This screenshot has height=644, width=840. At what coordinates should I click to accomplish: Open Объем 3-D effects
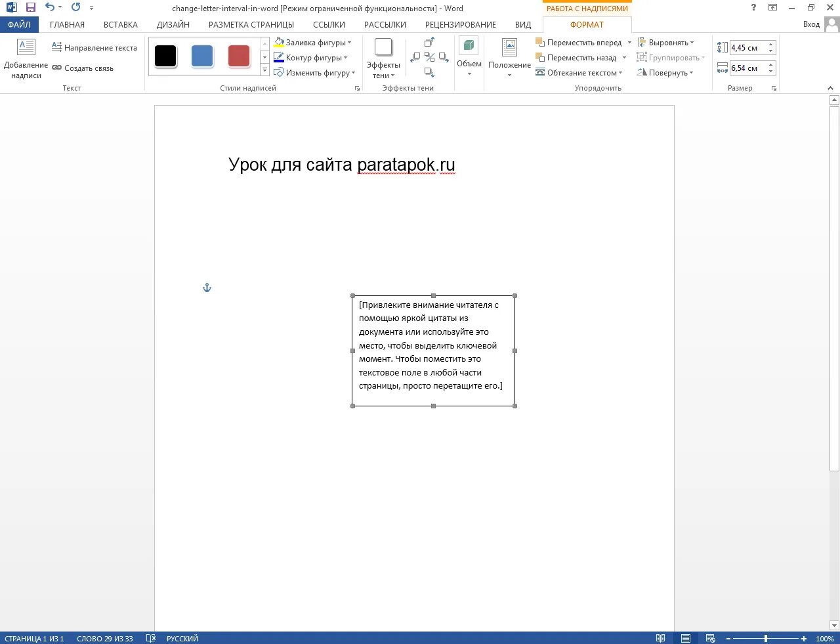tap(469, 58)
